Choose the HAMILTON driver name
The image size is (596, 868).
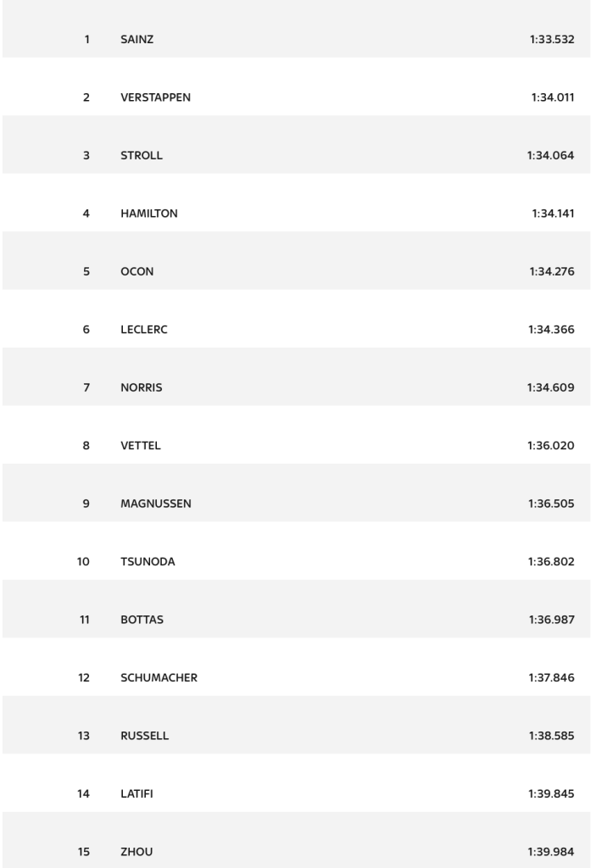(149, 214)
